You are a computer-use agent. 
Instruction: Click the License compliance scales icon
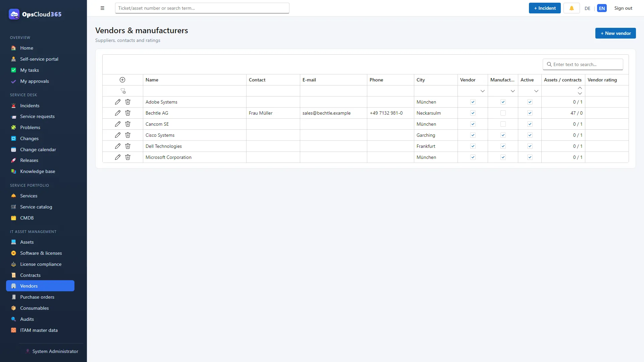click(13, 264)
